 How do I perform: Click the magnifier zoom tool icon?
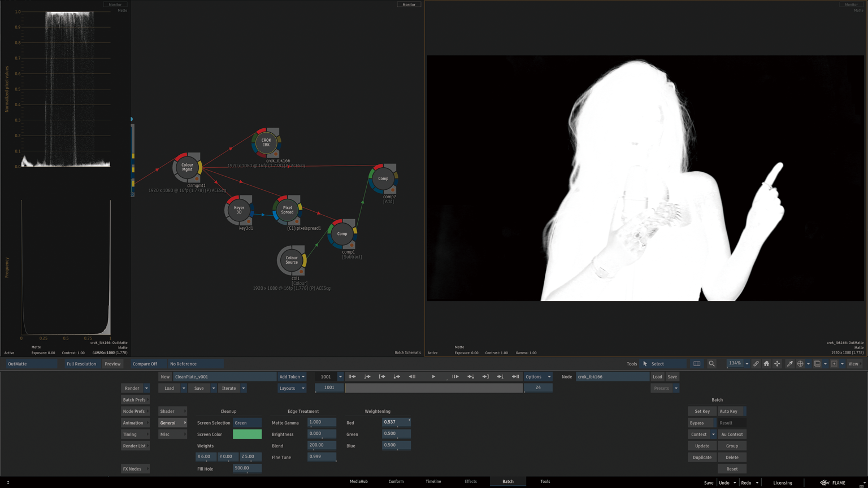tap(712, 364)
